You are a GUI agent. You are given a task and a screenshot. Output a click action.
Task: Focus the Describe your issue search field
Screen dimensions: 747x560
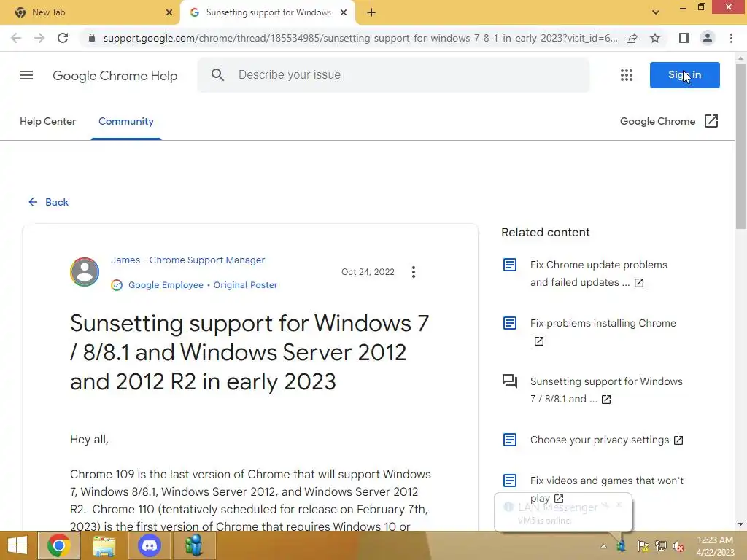pos(393,75)
